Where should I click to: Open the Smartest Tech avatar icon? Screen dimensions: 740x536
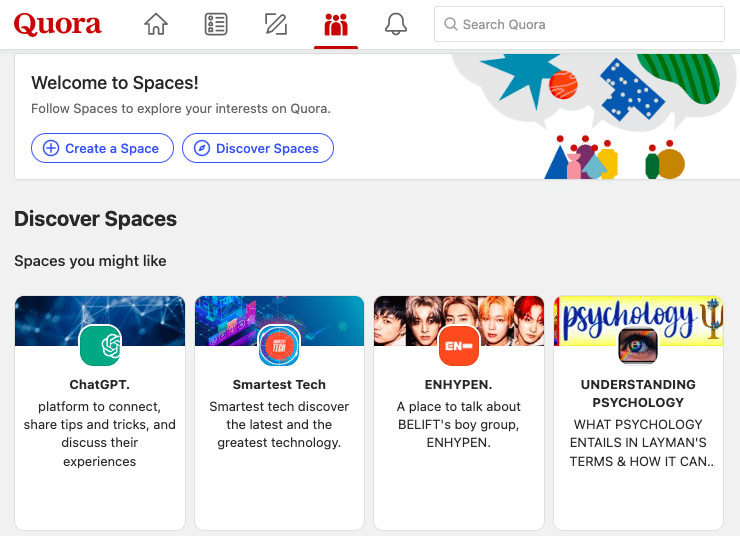pos(279,345)
